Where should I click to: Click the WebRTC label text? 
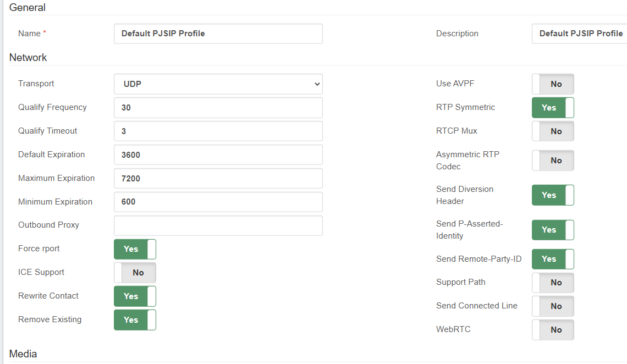453,329
